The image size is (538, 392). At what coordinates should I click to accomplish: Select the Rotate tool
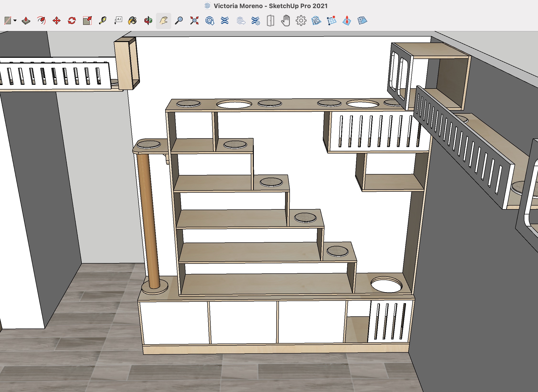pos(72,21)
